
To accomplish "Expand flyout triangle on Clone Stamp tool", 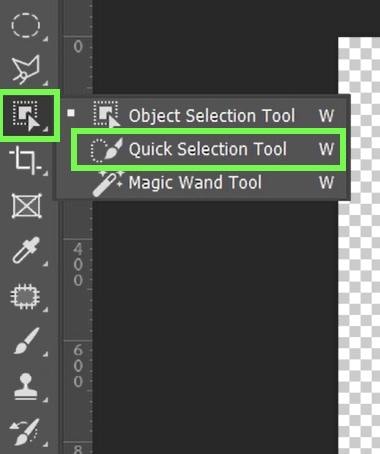I will 45,399.
